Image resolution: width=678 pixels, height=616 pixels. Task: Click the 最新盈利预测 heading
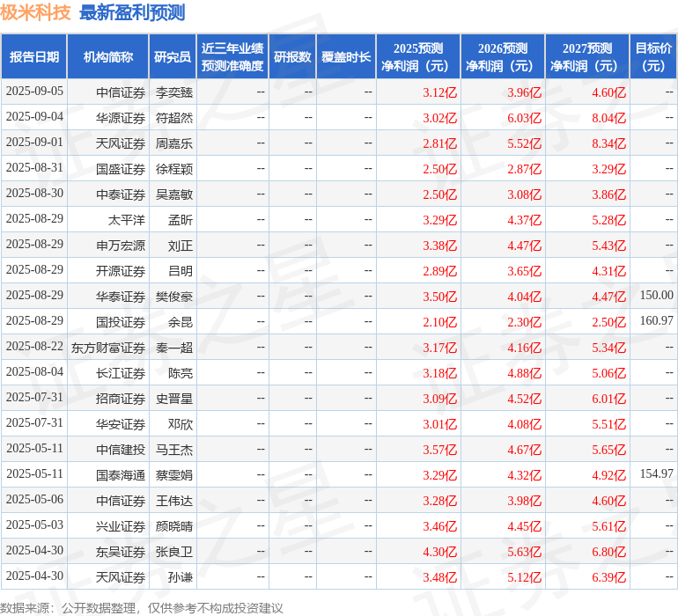tap(132, 13)
